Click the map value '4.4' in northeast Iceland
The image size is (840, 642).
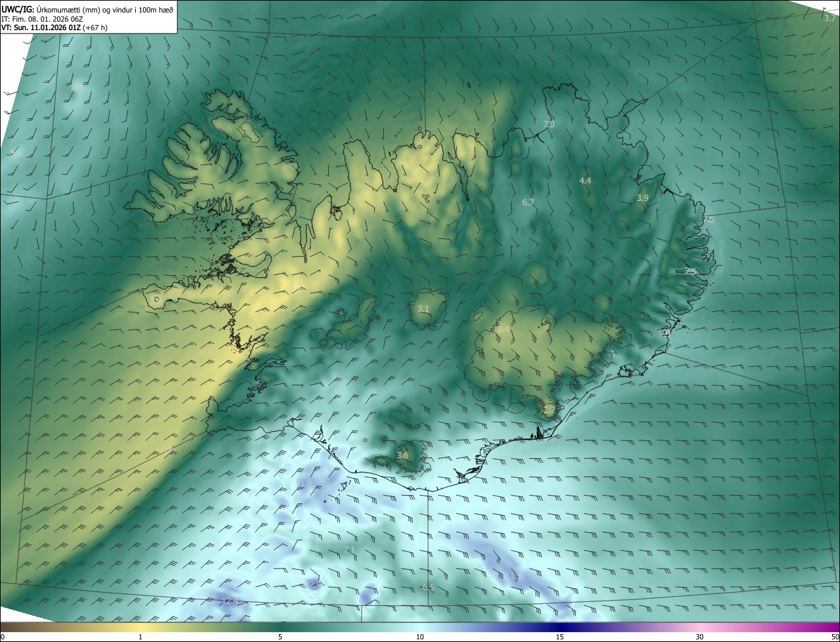tap(585, 181)
